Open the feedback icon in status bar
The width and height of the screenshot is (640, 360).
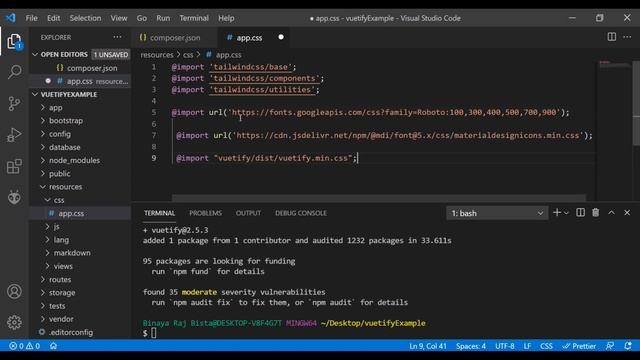[610, 346]
